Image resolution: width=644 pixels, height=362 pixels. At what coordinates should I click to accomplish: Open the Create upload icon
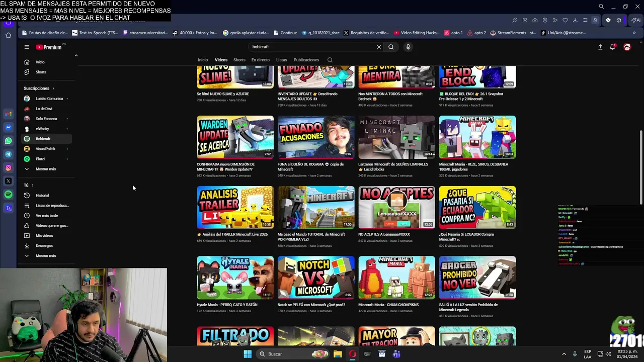(x=600, y=47)
